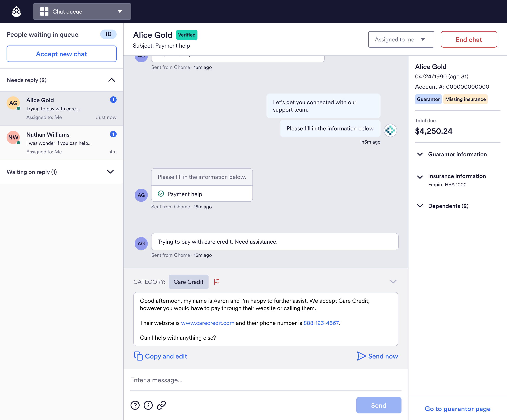
Task: Open Nathan Williams chat conversation
Action: pos(62,143)
